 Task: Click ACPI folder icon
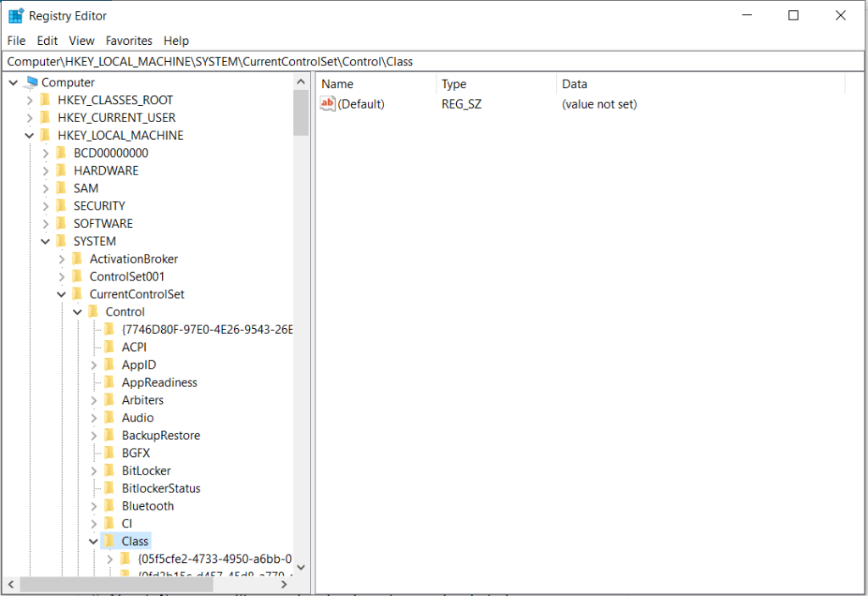(x=110, y=348)
